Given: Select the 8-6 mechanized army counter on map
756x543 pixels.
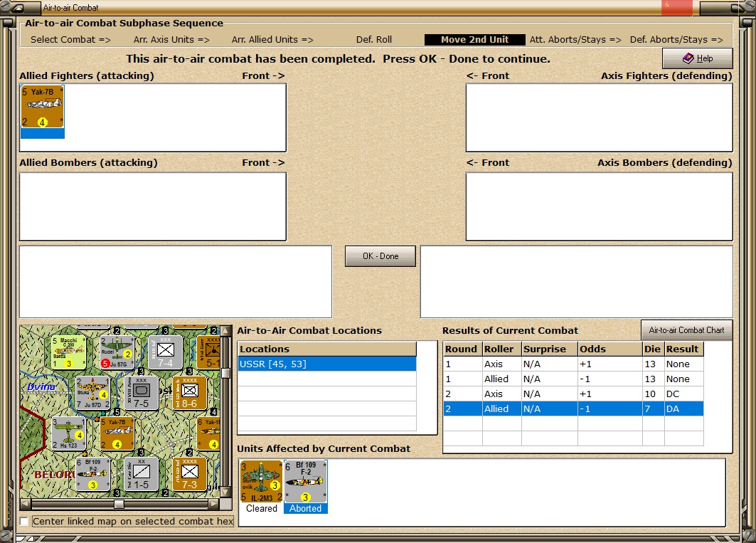Looking at the screenshot, I should click(189, 393).
